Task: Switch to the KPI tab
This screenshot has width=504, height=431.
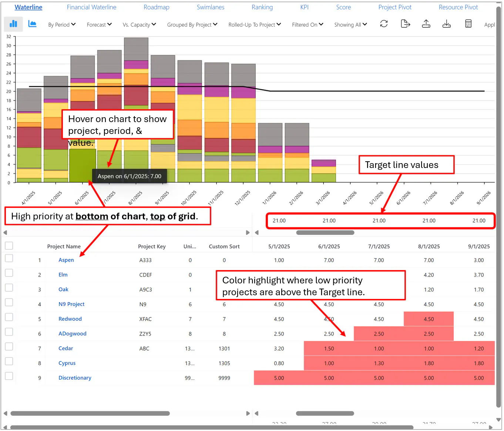Action: point(305,7)
